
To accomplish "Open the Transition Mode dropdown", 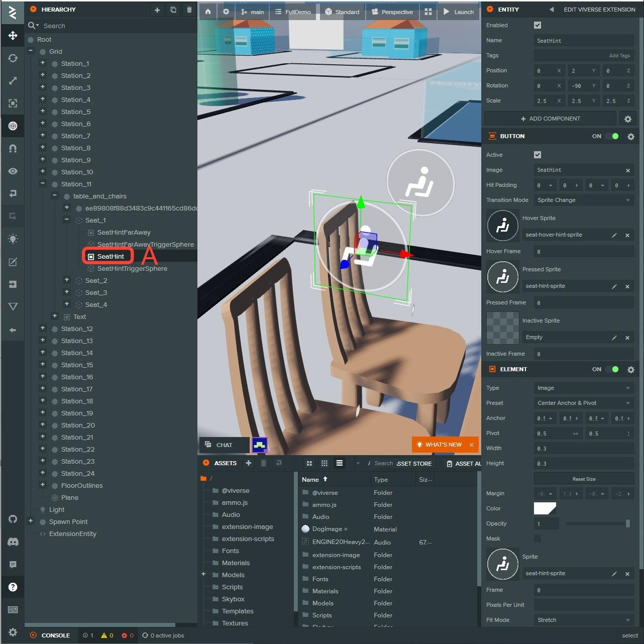I will point(583,200).
